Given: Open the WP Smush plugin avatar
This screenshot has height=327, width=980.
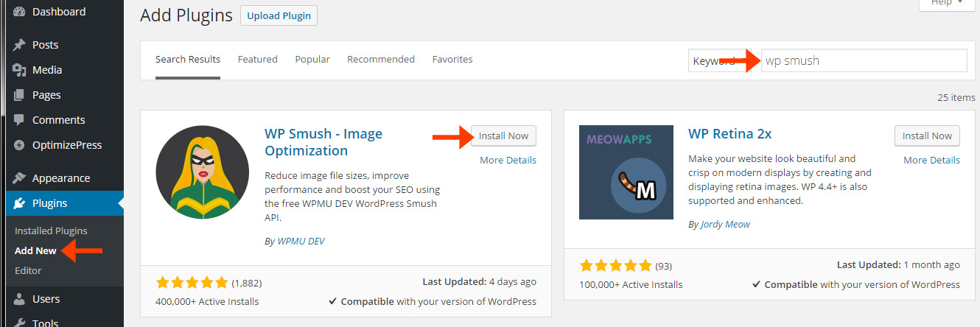Looking at the screenshot, I should point(202,172).
